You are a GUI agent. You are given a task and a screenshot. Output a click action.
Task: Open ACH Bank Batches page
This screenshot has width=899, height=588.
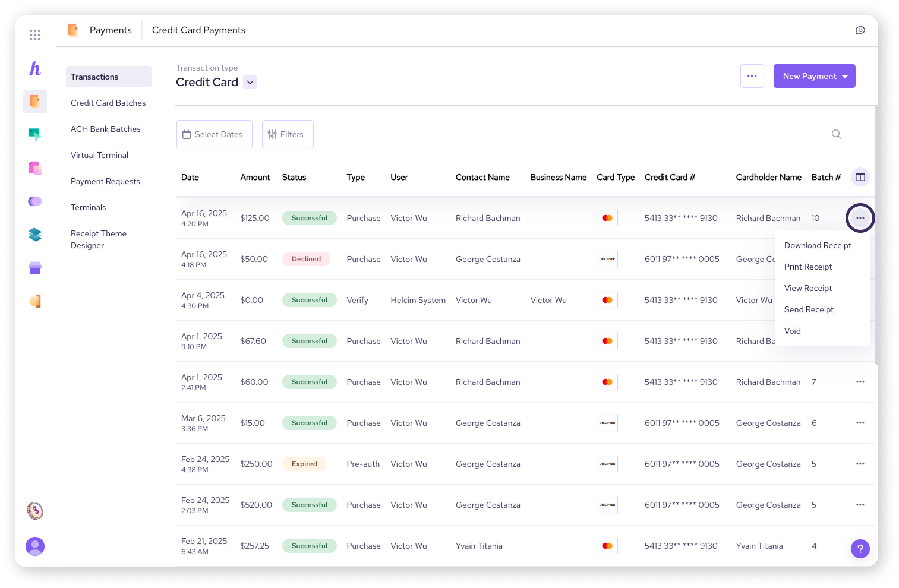pos(106,129)
